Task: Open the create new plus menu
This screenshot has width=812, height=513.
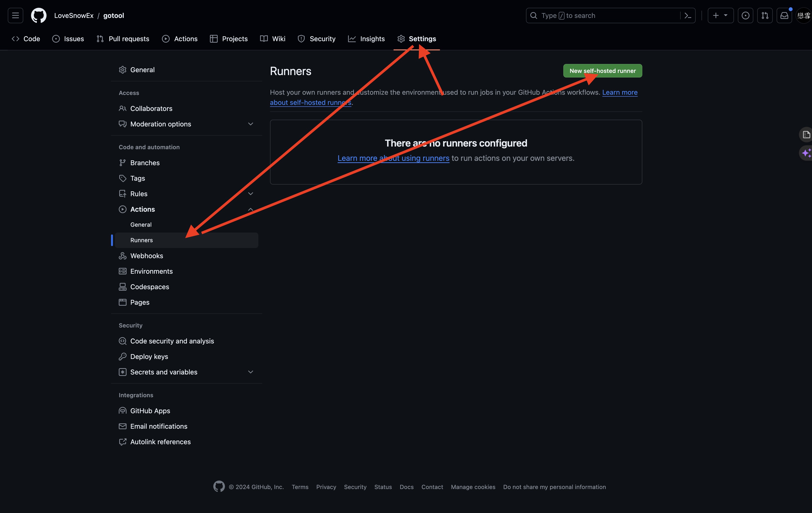Action: (720, 16)
